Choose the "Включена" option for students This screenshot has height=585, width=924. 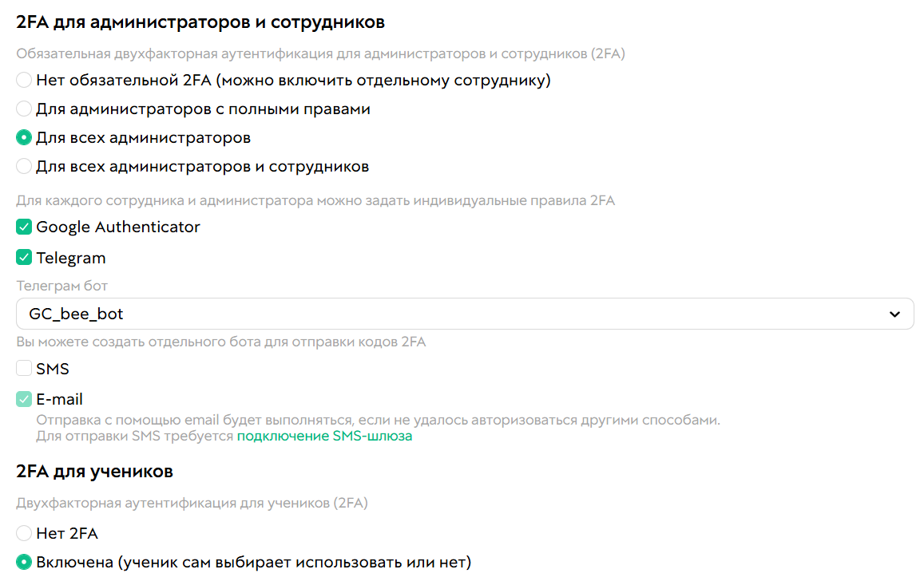24,562
